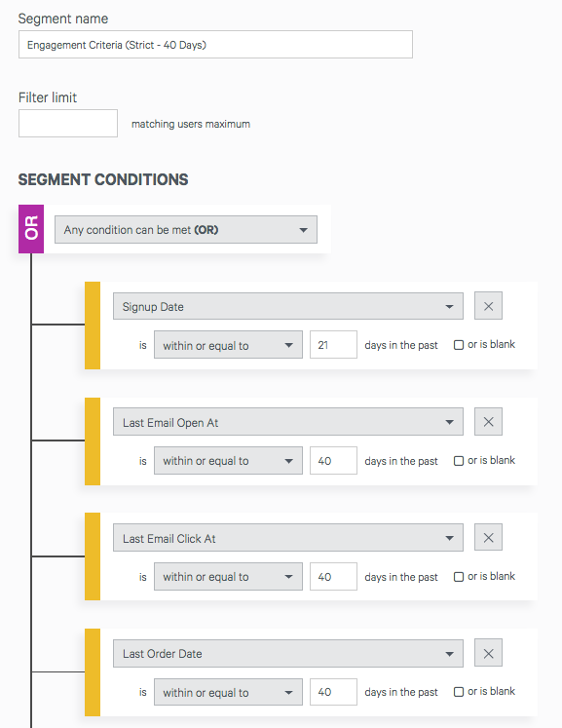Open the 'Any condition can be met (OR)' dropdown
The image size is (562, 728).
click(x=186, y=229)
